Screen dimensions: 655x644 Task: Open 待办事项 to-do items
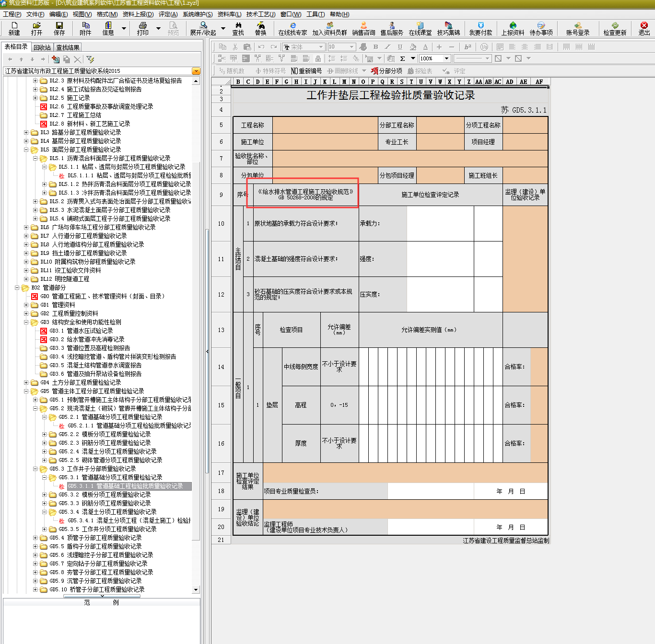tap(541, 28)
